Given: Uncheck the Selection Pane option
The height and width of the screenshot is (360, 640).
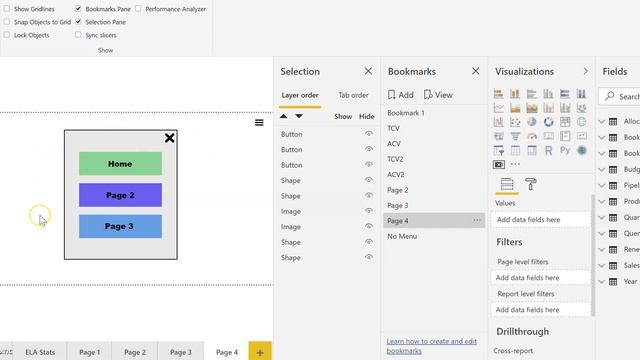Looking at the screenshot, I should click(78, 22).
